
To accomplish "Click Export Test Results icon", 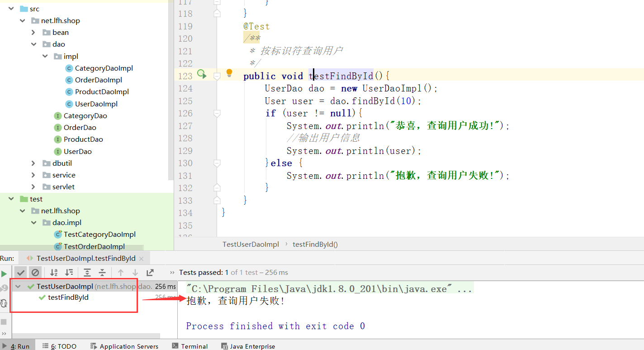I will pos(150,273).
